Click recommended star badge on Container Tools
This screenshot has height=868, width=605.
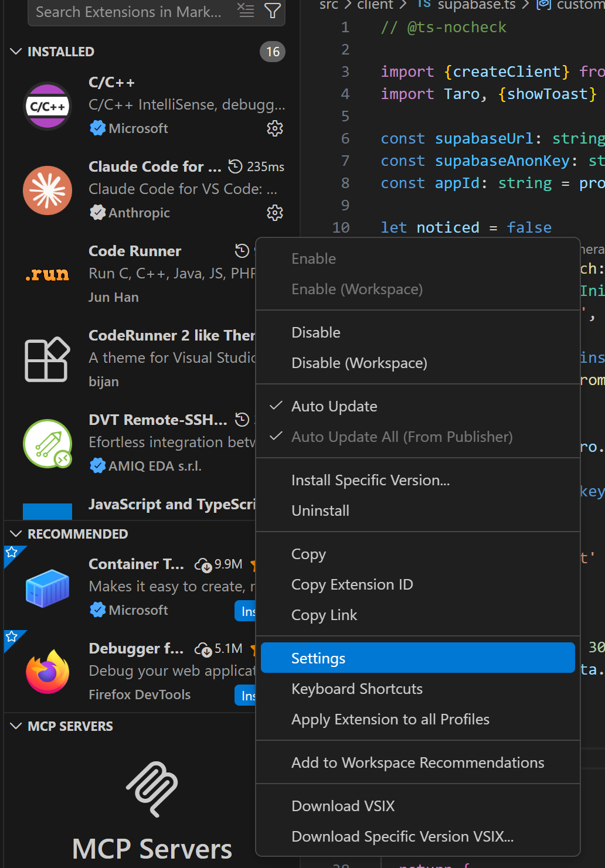(12, 553)
